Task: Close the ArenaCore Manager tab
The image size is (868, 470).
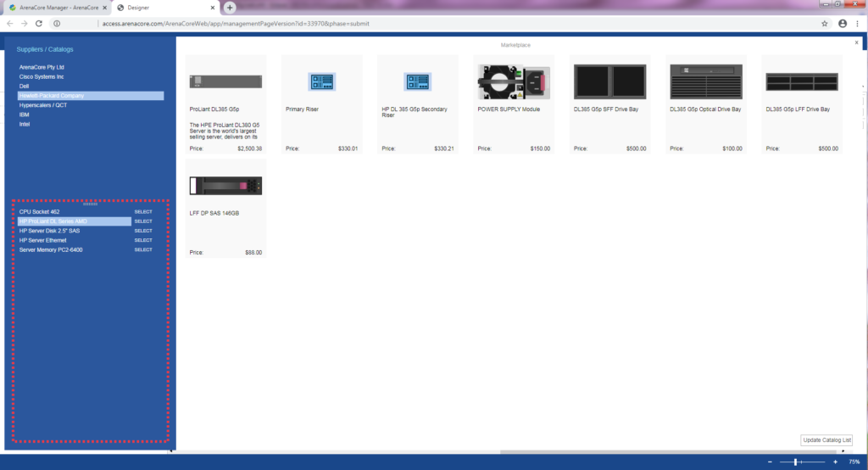Action: (x=104, y=8)
